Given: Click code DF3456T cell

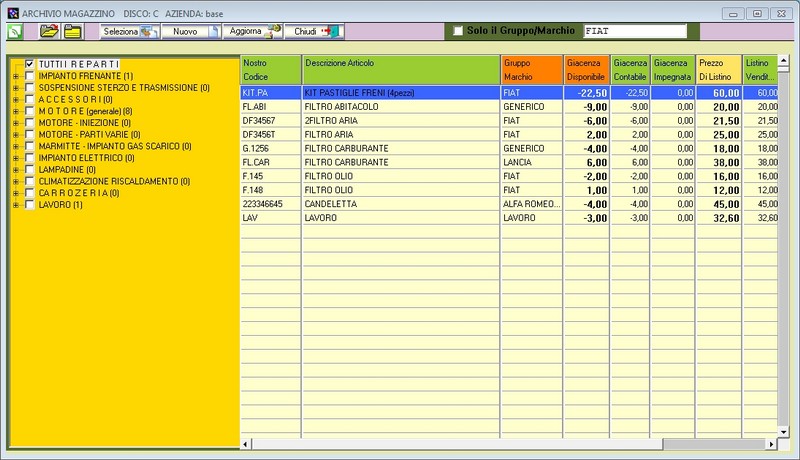Looking at the screenshot, I should tap(270, 135).
